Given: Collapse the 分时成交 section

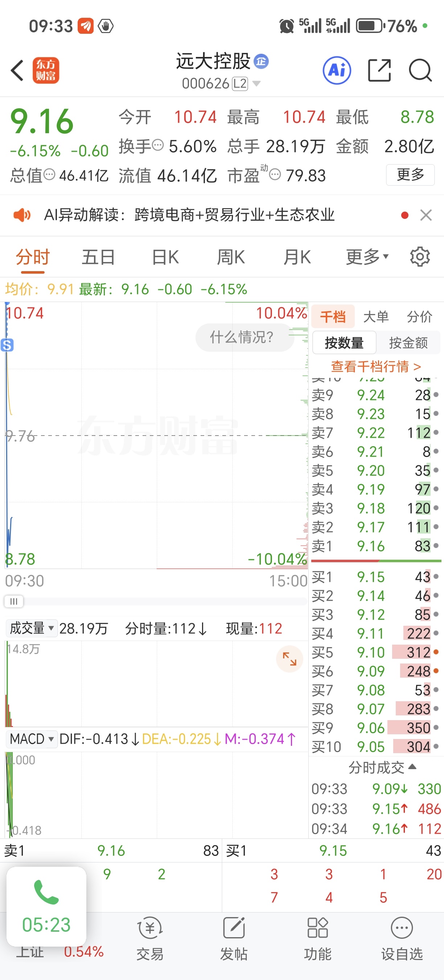Looking at the screenshot, I should 382,768.
